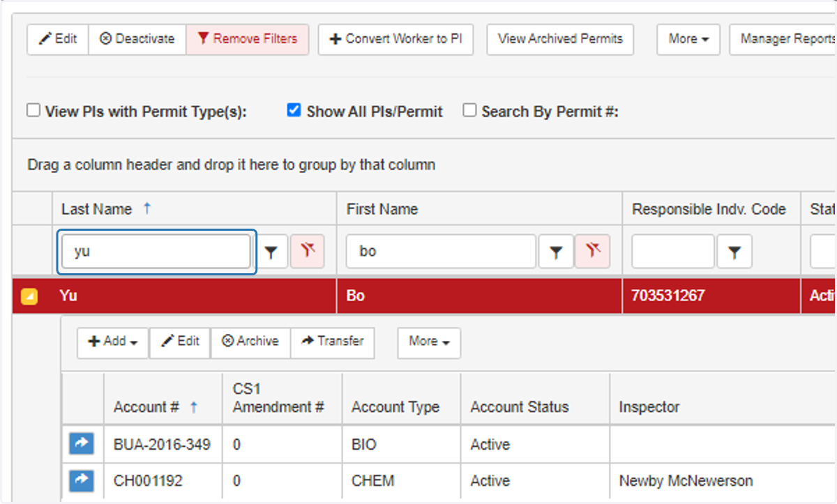
Task: Click Convert Worker to PI
Action: point(395,39)
